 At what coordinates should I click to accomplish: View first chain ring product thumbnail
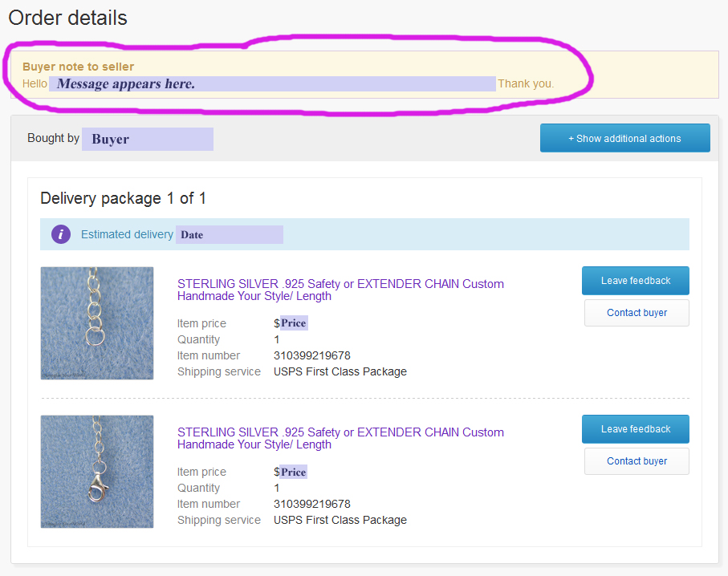(x=97, y=323)
